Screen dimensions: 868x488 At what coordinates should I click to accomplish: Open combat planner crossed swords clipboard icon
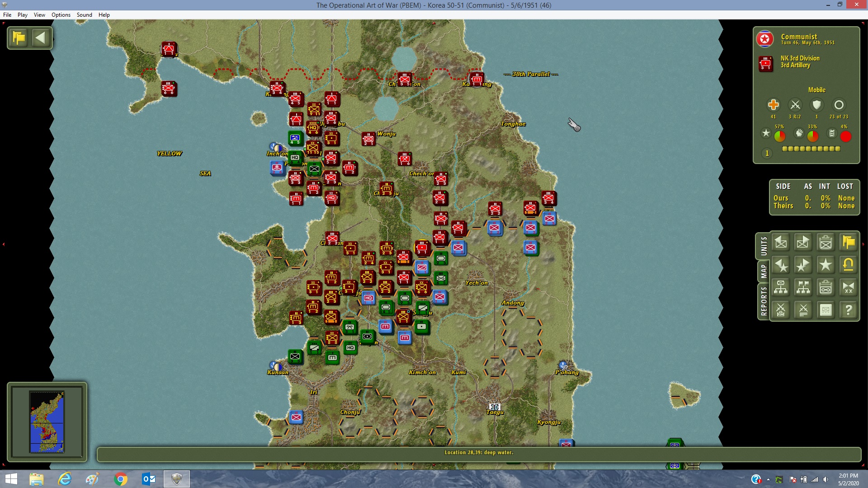(781, 310)
